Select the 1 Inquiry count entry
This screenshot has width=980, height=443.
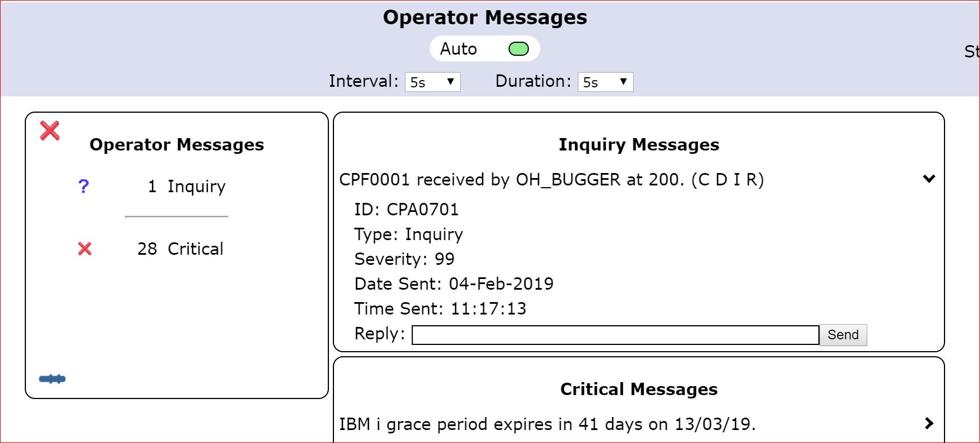(186, 187)
